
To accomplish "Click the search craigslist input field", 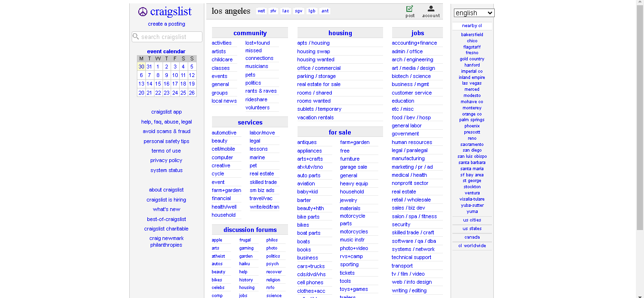I will pos(167,37).
